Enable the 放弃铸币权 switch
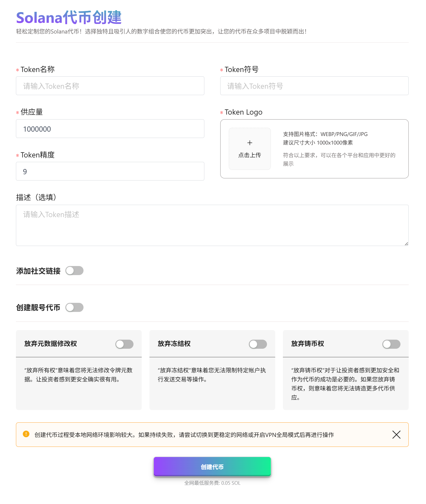 [391, 344]
